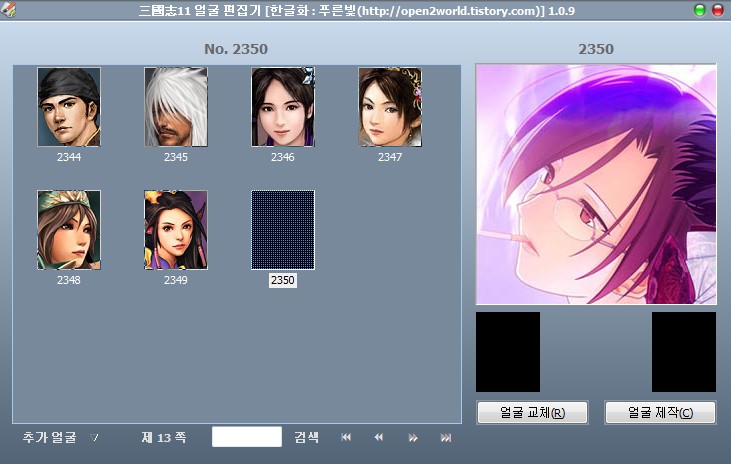This screenshot has height=464, width=731.
Task: Go to the previous page icon
Action: tap(379, 437)
